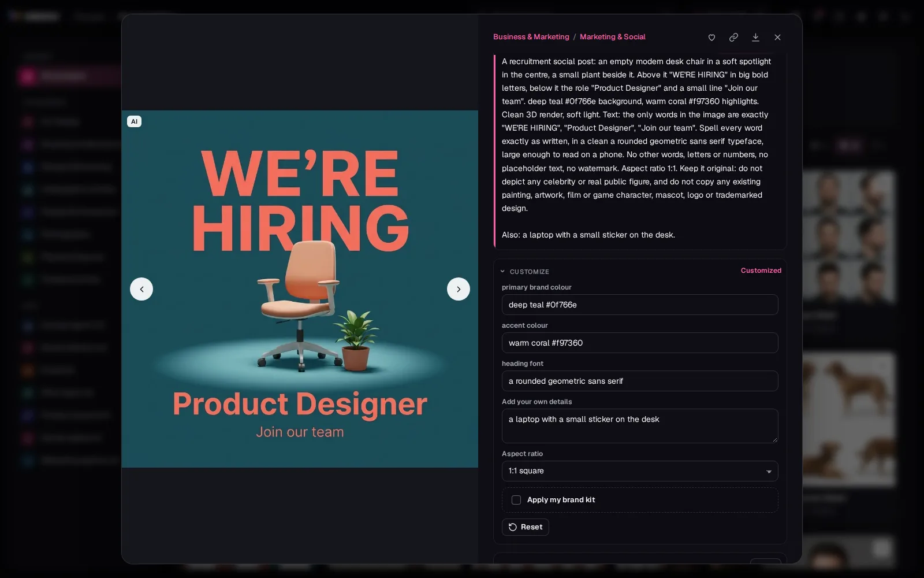Download the image via download icon
The image size is (924, 578).
pos(755,37)
